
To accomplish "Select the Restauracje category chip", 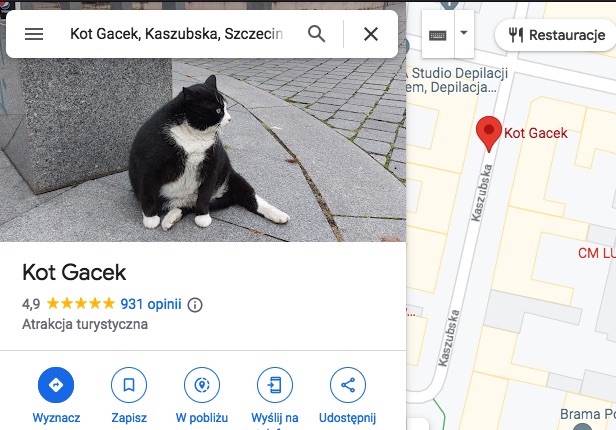I will click(557, 35).
